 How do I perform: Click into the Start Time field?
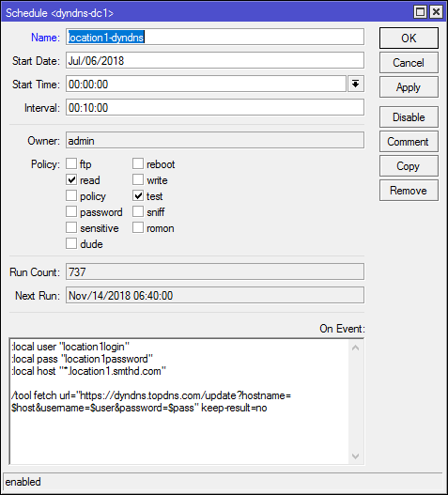click(206, 84)
